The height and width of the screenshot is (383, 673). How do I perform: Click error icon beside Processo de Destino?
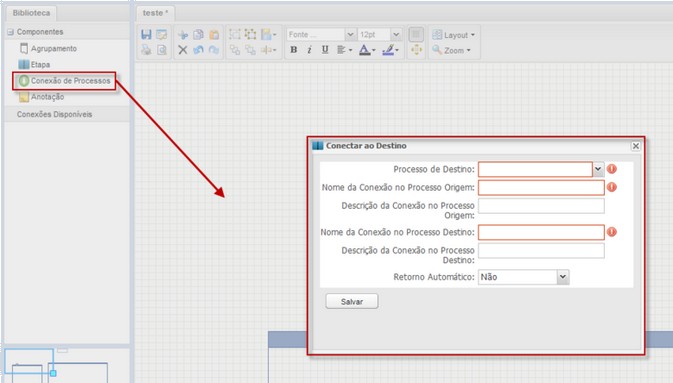click(612, 169)
